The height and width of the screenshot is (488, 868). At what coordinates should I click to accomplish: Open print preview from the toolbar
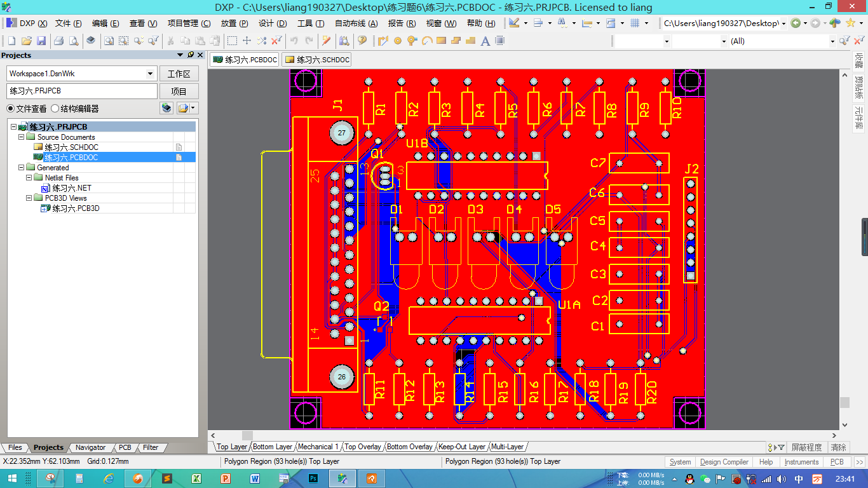coord(72,41)
